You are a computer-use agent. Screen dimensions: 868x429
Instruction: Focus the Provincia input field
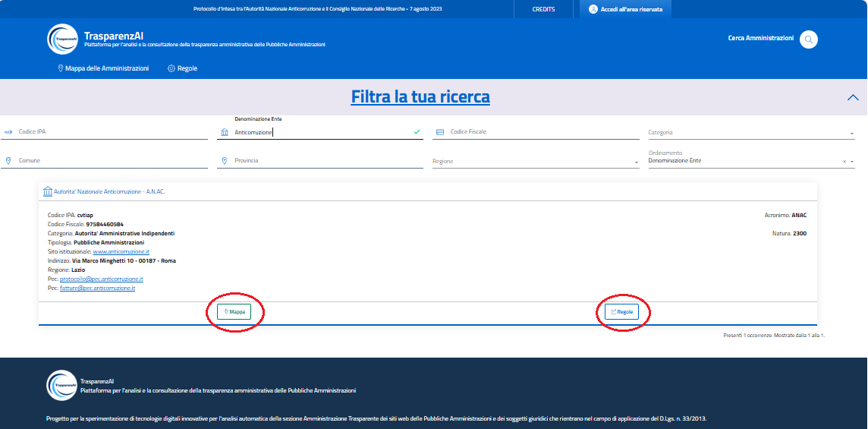click(x=320, y=161)
